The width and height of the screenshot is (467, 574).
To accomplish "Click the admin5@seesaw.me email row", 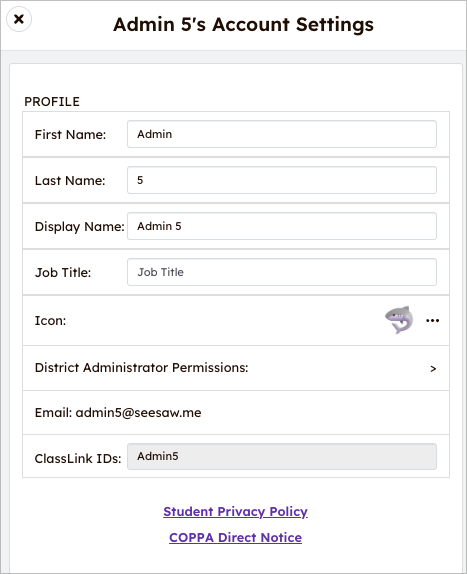I will pyautogui.click(x=236, y=413).
